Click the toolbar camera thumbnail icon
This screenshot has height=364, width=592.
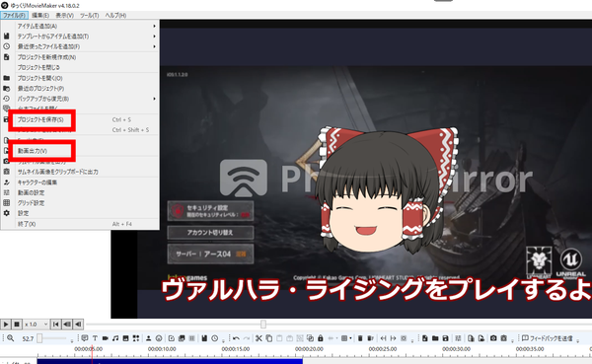click(x=493, y=338)
